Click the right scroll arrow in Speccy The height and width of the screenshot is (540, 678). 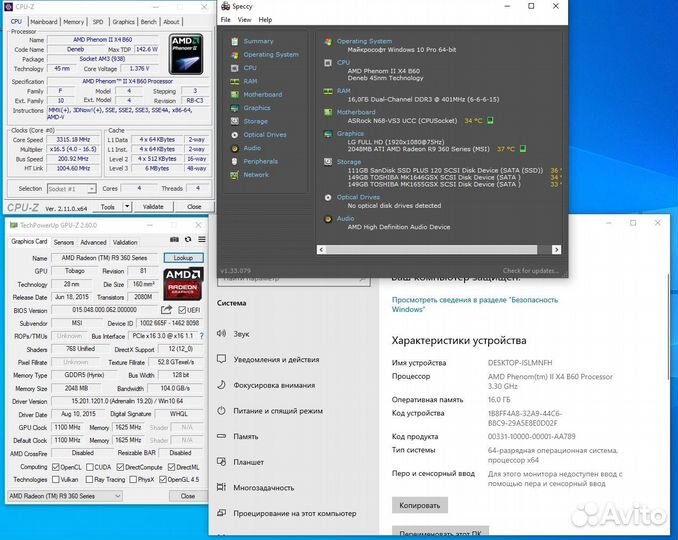point(556,249)
